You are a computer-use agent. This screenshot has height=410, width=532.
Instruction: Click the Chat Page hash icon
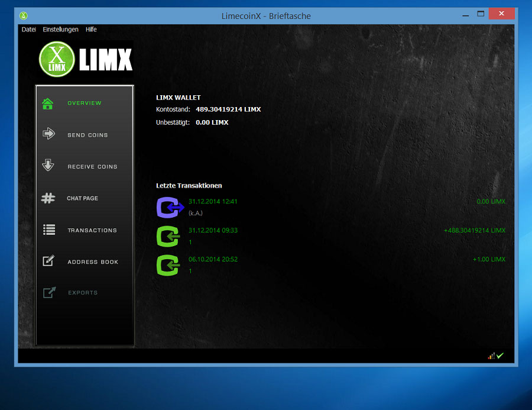tap(48, 198)
